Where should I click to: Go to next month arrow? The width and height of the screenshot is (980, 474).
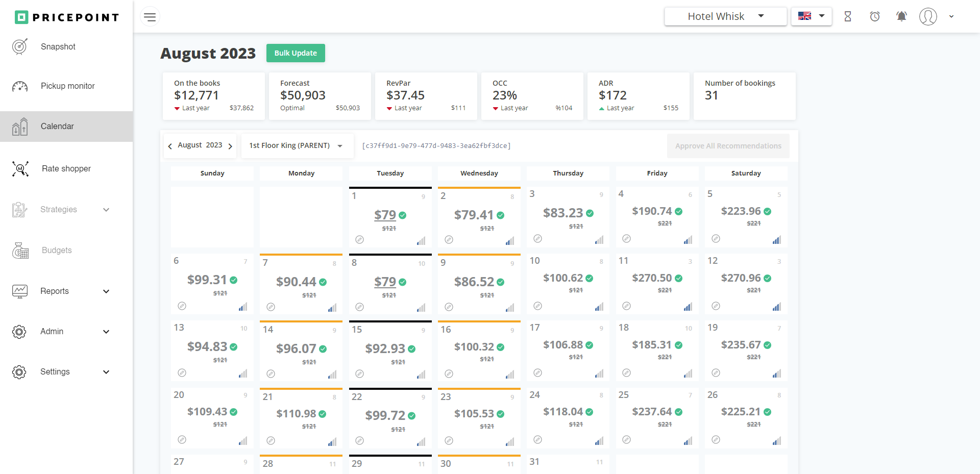(x=230, y=146)
